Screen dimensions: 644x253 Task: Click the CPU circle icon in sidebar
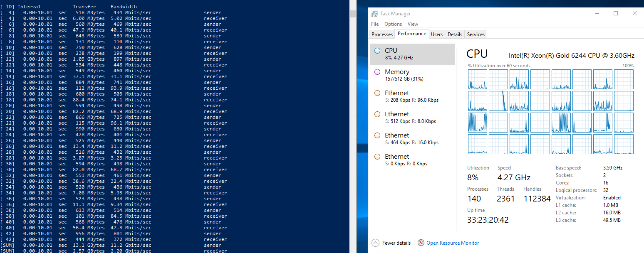[377, 51]
